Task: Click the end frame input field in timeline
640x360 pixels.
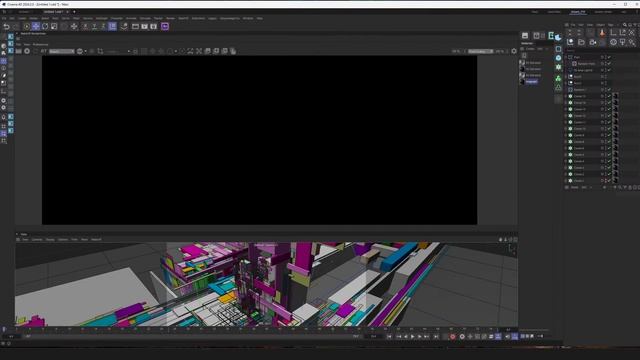Action: [x=374, y=336]
